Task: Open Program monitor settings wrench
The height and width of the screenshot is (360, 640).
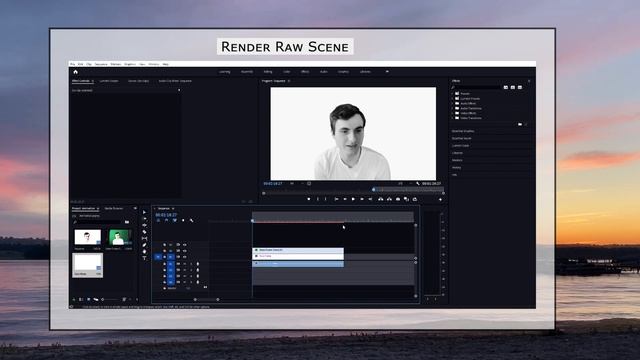Action: pos(418,184)
